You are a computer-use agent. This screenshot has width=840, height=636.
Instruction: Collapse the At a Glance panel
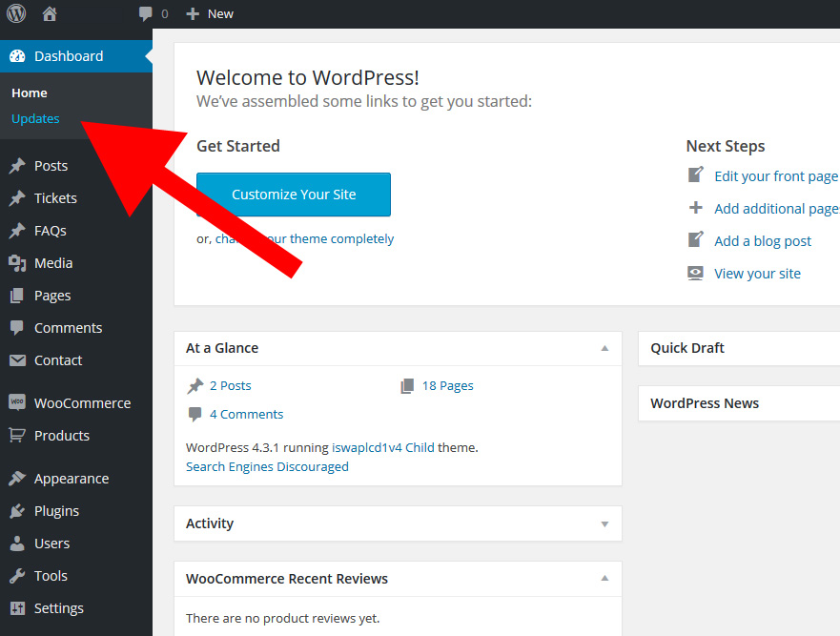[x=604, y=348]
